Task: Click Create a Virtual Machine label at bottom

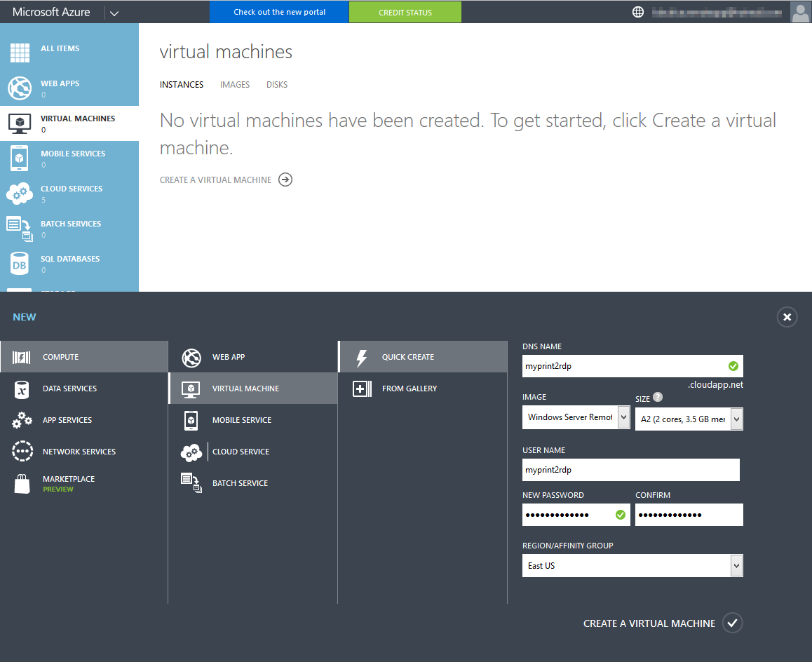Action: coord(649,623)
